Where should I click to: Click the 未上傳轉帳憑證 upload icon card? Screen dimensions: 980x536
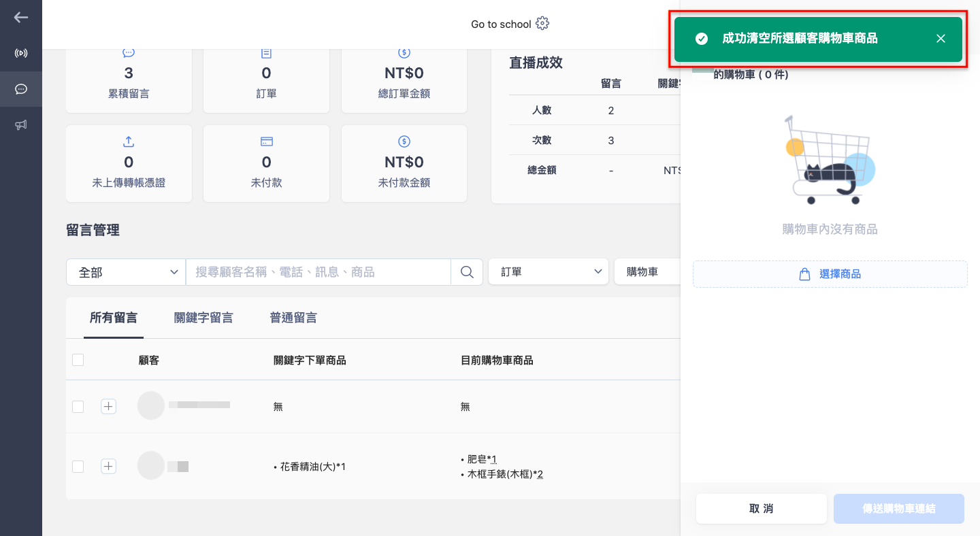click(x=129, y=163)
